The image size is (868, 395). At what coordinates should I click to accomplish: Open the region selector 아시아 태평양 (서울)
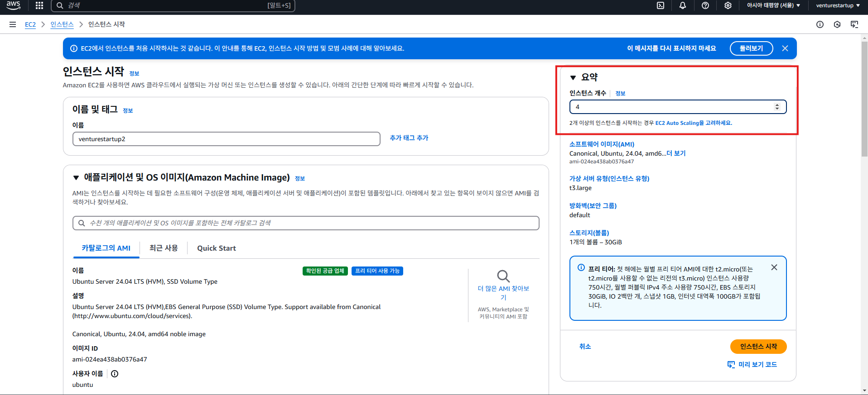tap(773, 5)
